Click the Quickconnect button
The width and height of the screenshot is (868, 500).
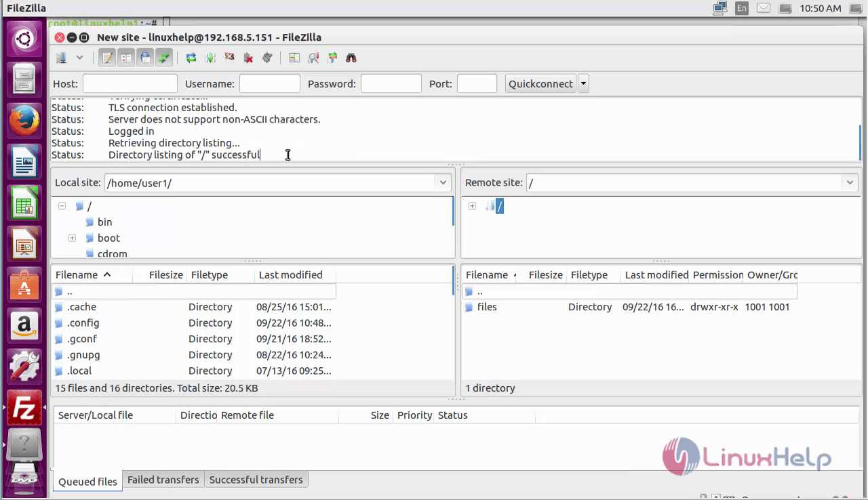coord(540,84)
